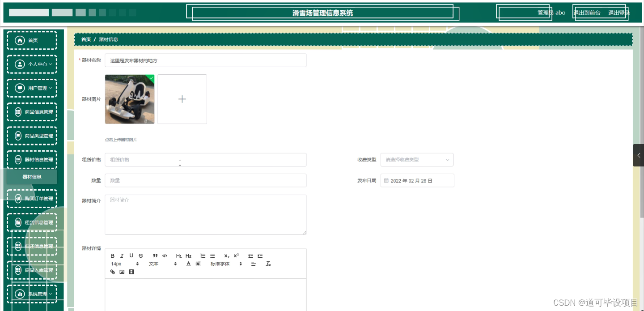
Task: Clear text formatting in the editor
Action: point(268,264)
